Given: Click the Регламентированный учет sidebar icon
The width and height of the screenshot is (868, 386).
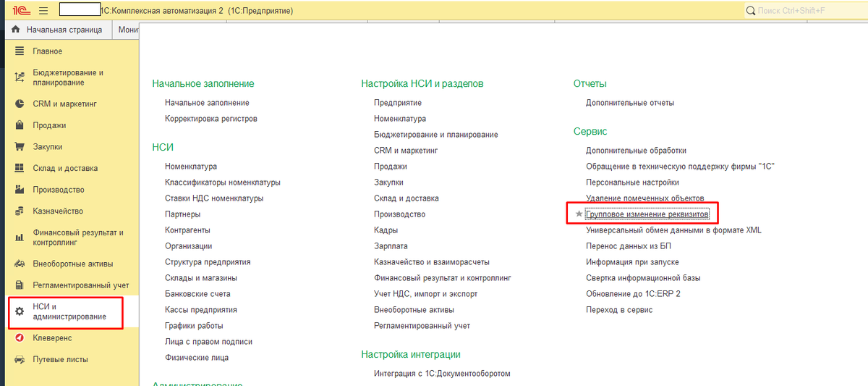Looking at the screenshot, I should click(x=20, y=285).
